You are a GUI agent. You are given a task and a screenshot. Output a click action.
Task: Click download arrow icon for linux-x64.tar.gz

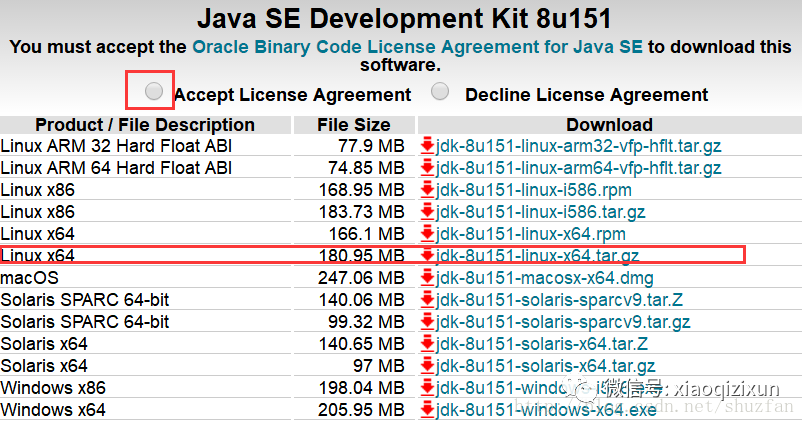click(427, 256)
